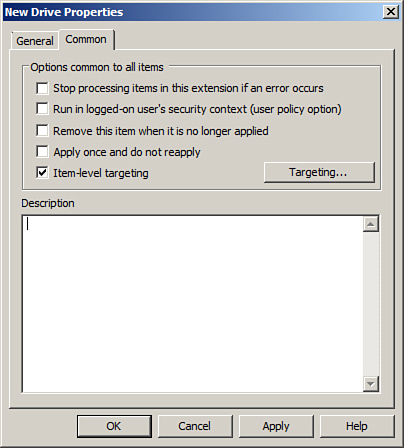Select the Common tab

(86, 39)
